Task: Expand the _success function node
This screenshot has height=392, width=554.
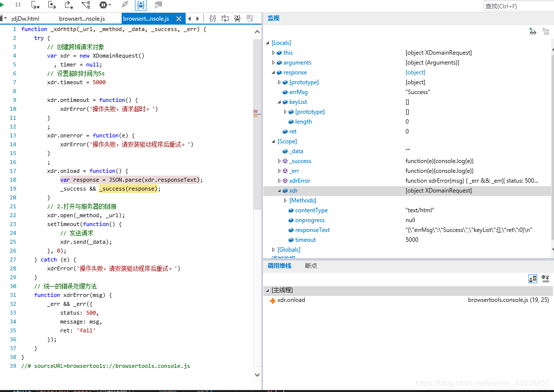Action: tap(279, 161)
